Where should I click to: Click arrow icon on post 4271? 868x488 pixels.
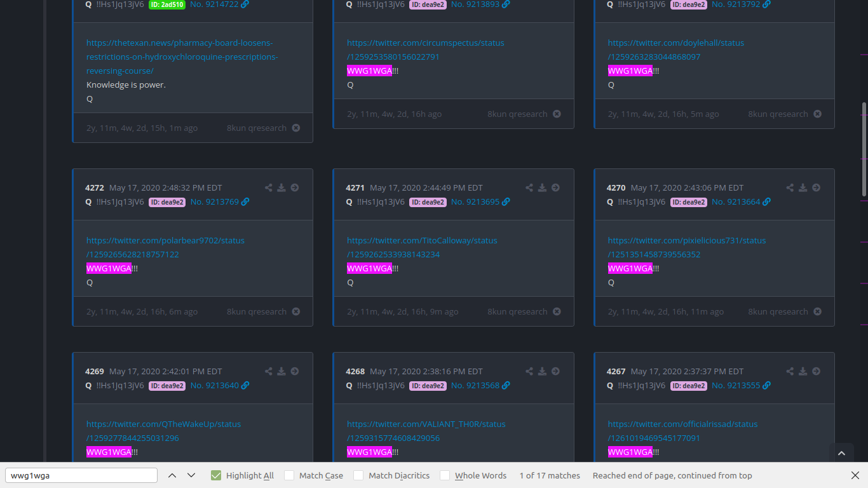pos(555,187)
